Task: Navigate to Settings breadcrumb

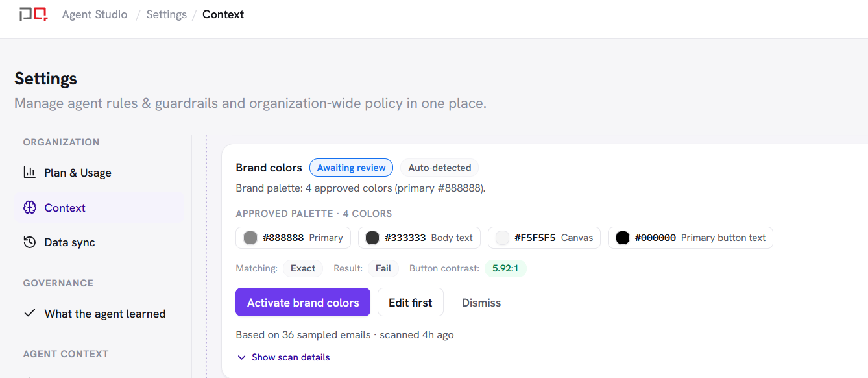Action: tap(167, 14)
